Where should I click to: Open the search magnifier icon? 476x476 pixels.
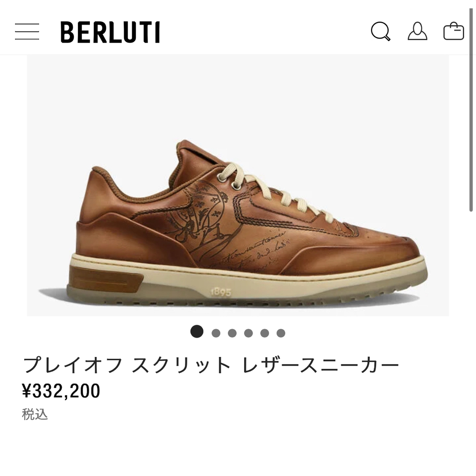[380, 31]
